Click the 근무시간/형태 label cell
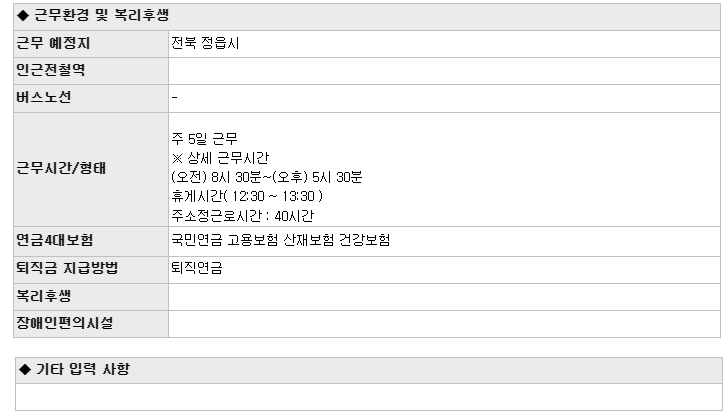 [x=91, y=169]
